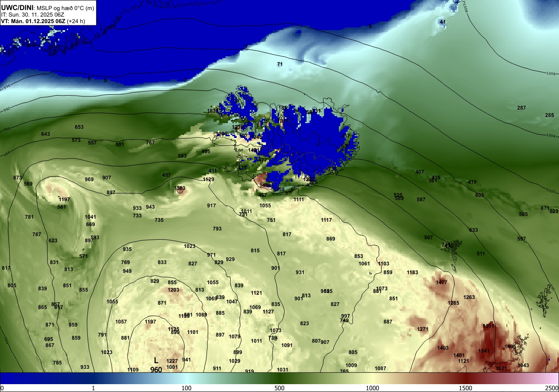Click the L low-pressure centre marker

click(x=156, y=360)
